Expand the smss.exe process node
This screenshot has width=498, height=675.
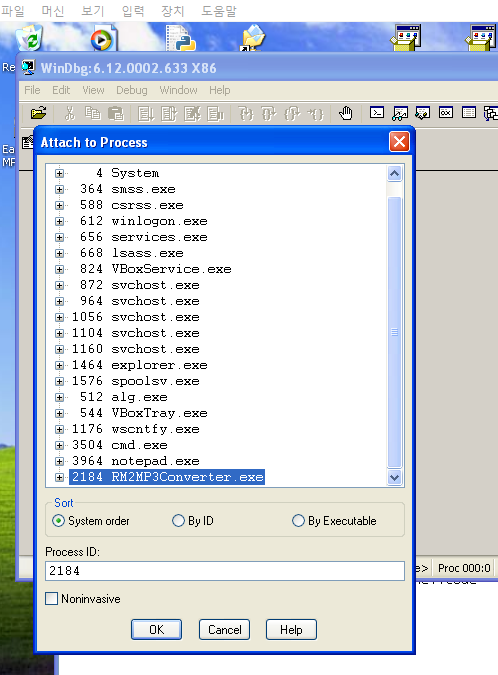point(59,189)
